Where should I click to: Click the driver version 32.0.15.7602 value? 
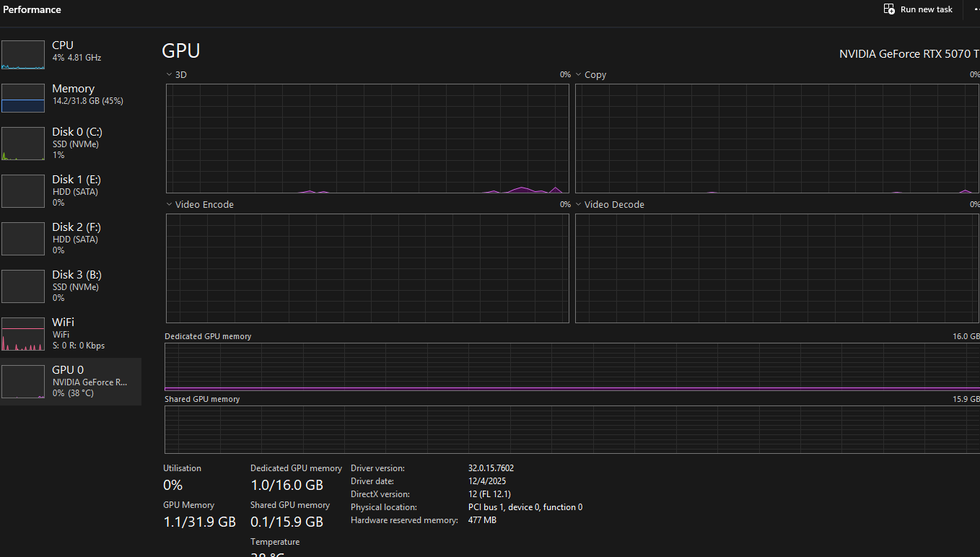click(x=491, y=468)
